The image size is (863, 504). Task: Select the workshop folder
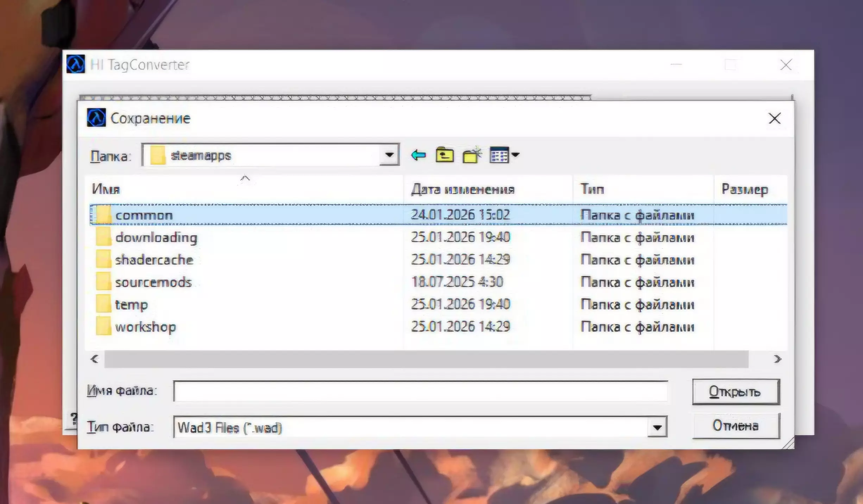(x=145, y=327)
